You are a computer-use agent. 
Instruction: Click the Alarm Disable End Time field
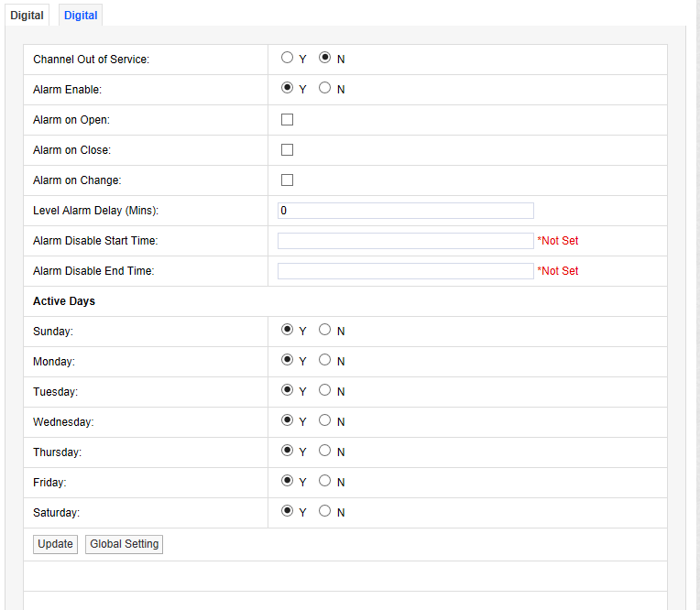[x=405, y=271]
